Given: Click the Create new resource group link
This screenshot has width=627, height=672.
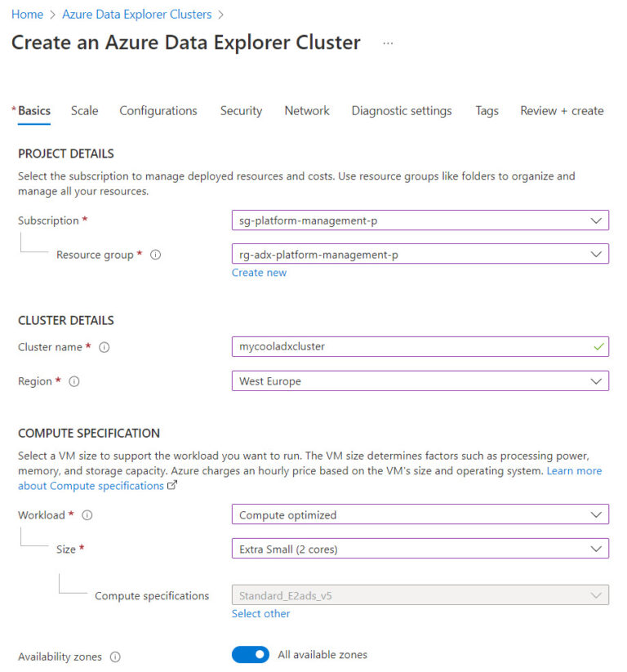Looking at the screenshot, I should click(259, 272).
